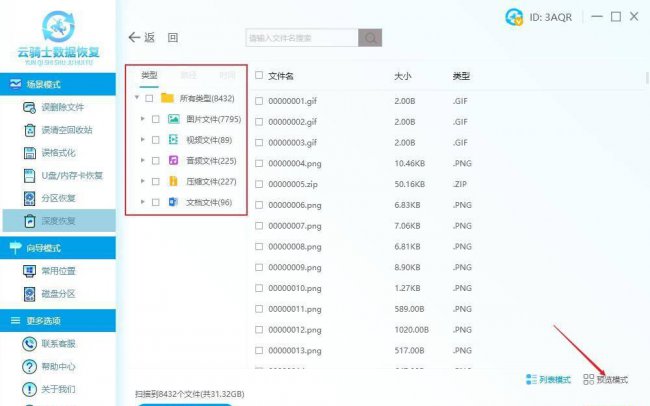Viewport: 650px width, 406px height.
Task: Open 常用位置 under 向导模式
Action: (x=49, y=271)
